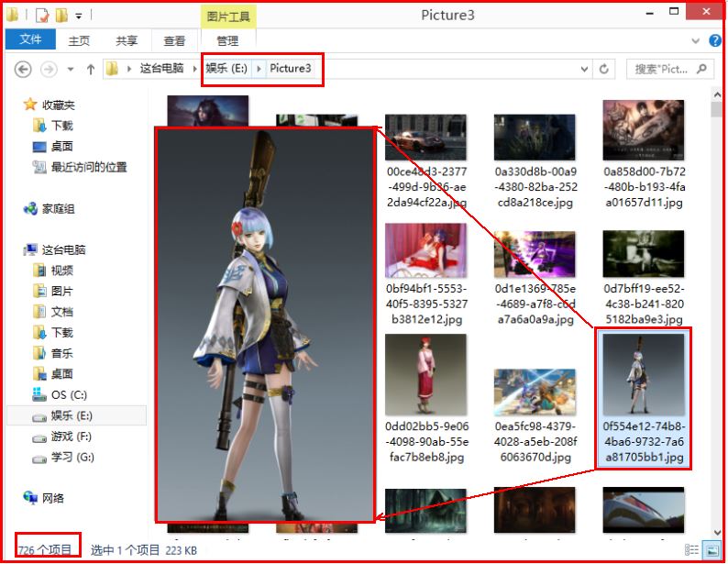Click the Forward navigation arrow
Viewport: 728px width, 564px height.
(x=49, y=70)
